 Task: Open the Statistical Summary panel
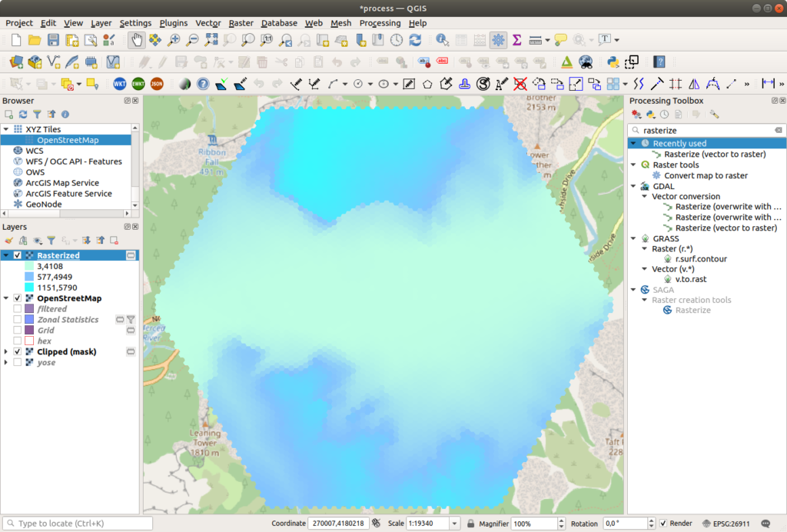pos(517,39)
